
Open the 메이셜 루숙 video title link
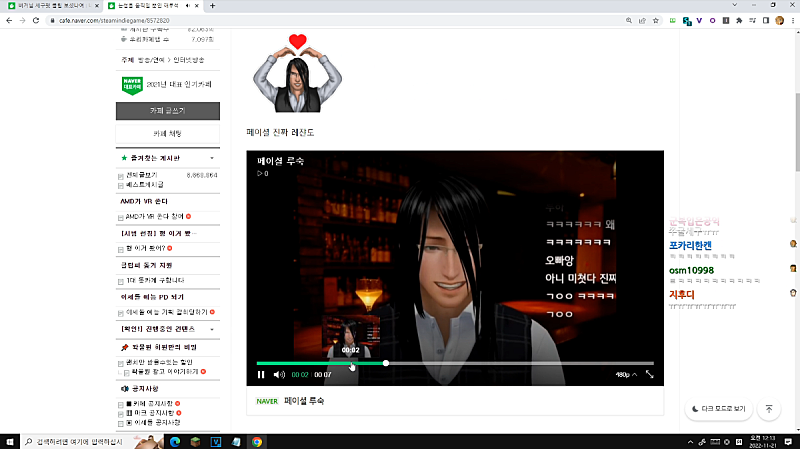304,401
